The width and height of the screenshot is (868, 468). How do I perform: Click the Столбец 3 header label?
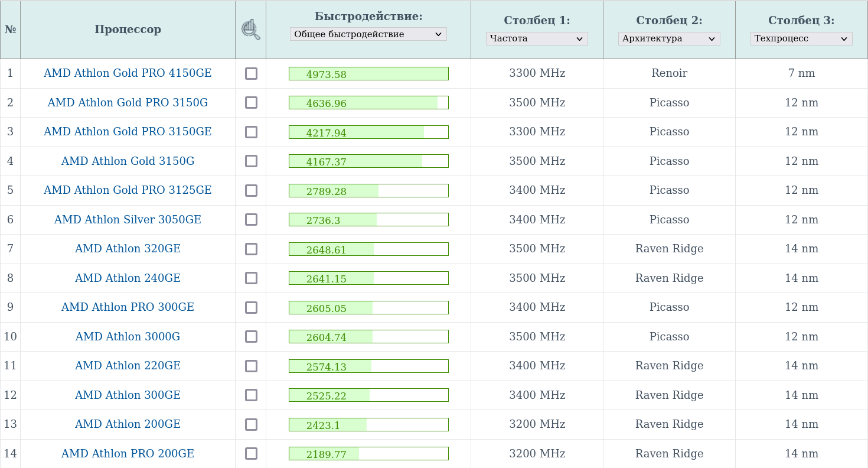(801, 21)
